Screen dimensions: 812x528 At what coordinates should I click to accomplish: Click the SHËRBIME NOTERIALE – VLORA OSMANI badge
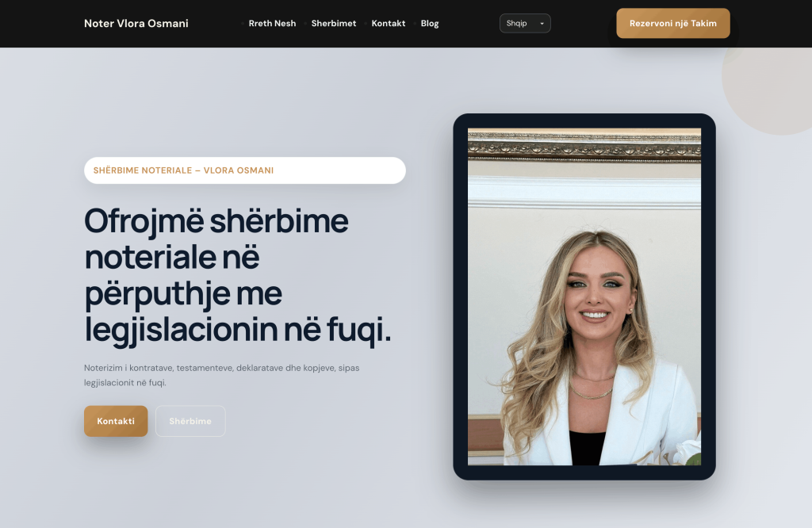tap(244, 170)
